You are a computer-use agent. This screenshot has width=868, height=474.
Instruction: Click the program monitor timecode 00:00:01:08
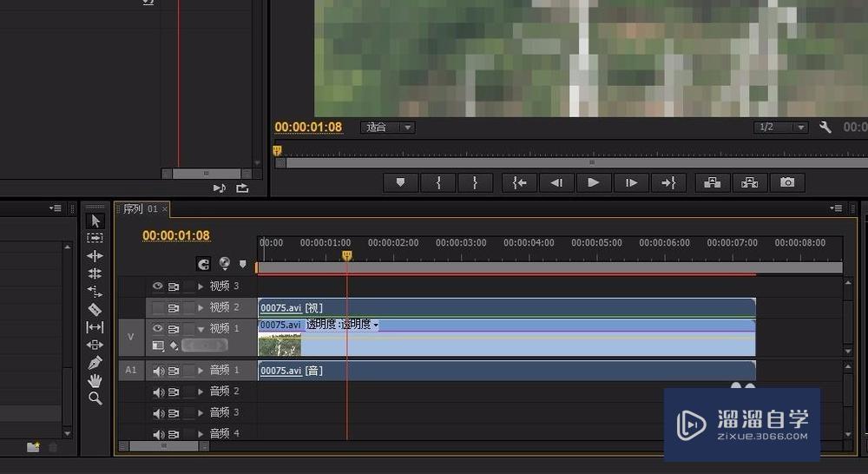coord(308,128)
